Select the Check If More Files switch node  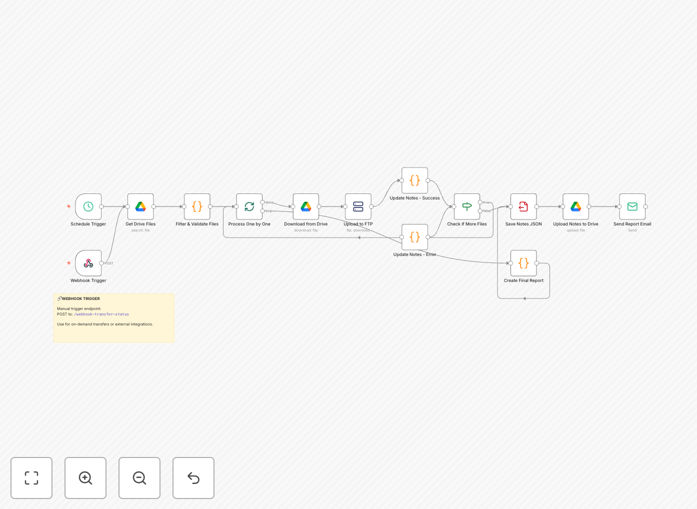click(x=467, y=206)
